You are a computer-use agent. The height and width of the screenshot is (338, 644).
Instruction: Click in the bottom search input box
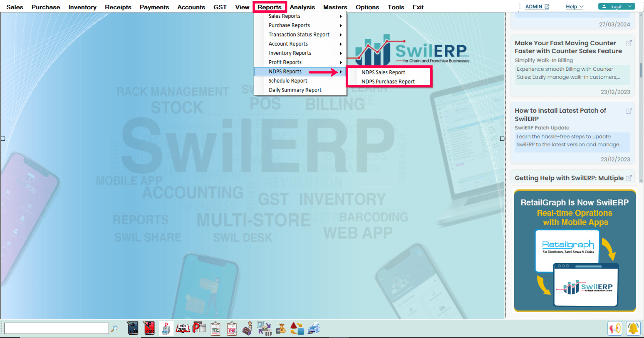pyautogui.click(x=56, y=328)
